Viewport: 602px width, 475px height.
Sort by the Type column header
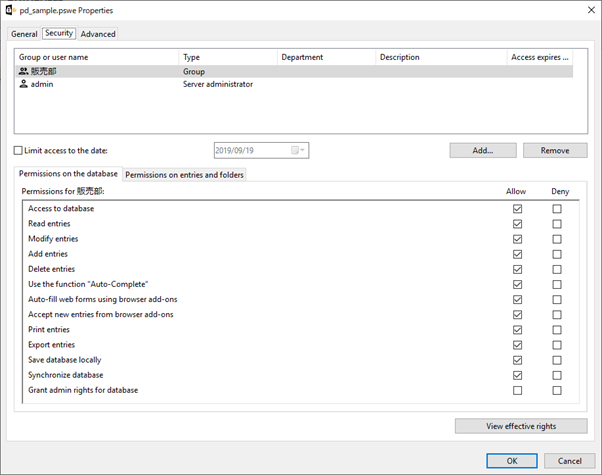click(x=228, y=57)
